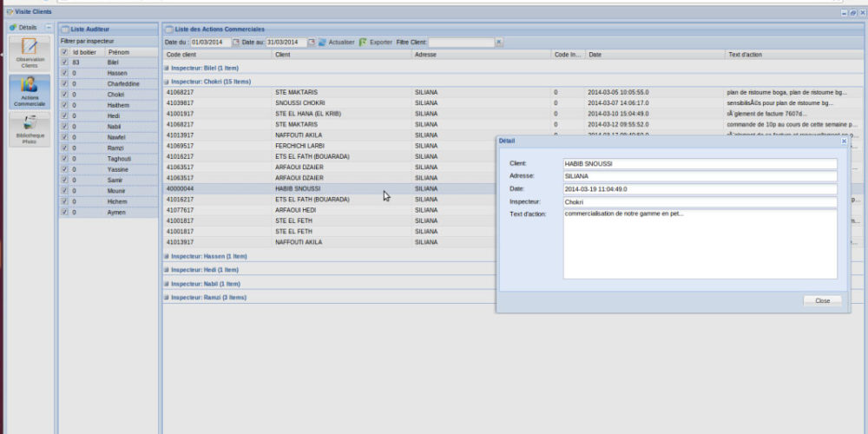This screenshot has height=434, width=868.
Task: Click the Actualiser refresh icon
Action: coord(322,42)
